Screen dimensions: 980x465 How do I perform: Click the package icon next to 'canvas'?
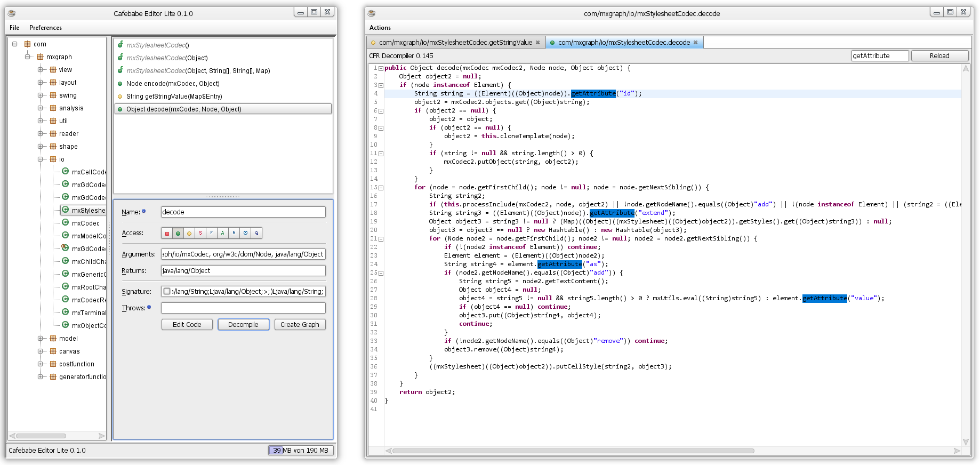tap(53, 351)
